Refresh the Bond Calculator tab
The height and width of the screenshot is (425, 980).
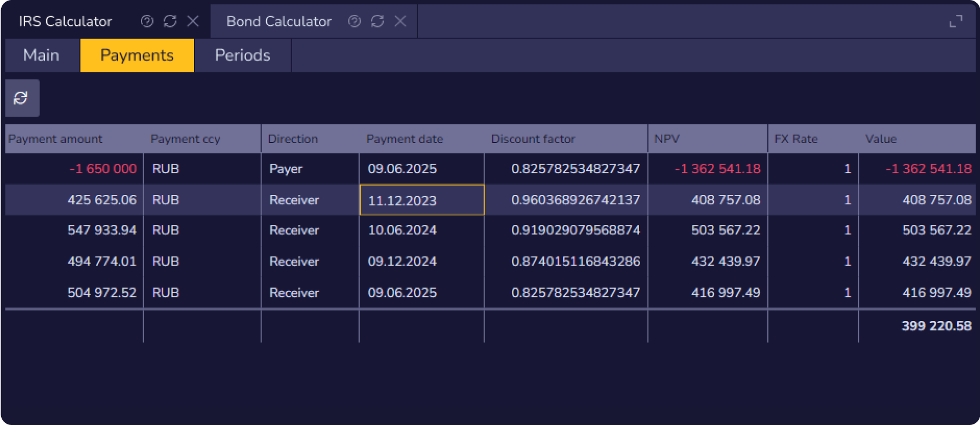377,21
